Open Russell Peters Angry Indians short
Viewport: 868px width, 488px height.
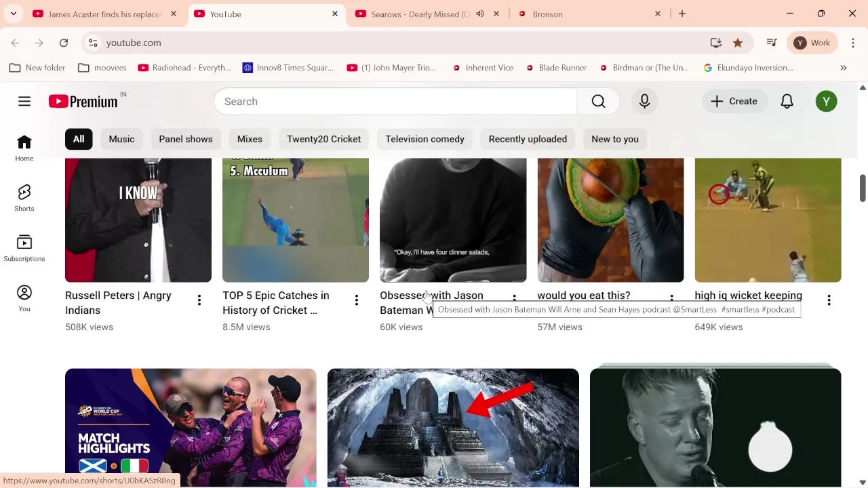(138, 220)
